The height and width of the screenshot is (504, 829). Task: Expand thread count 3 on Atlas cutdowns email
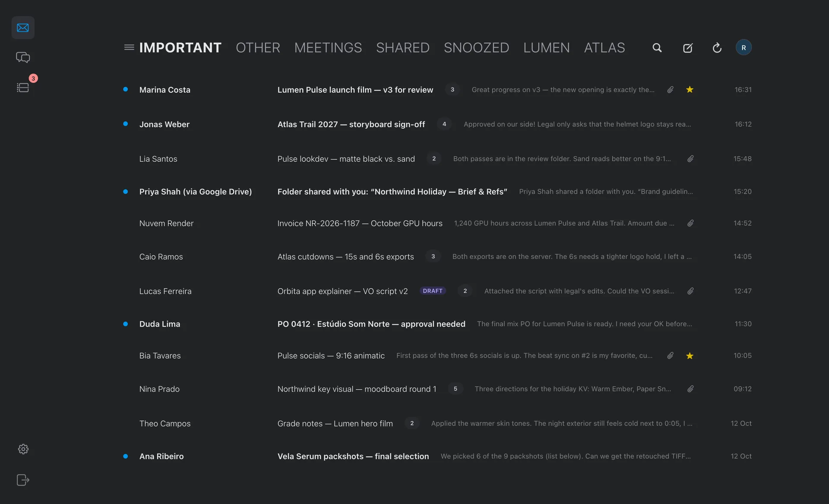433,256
